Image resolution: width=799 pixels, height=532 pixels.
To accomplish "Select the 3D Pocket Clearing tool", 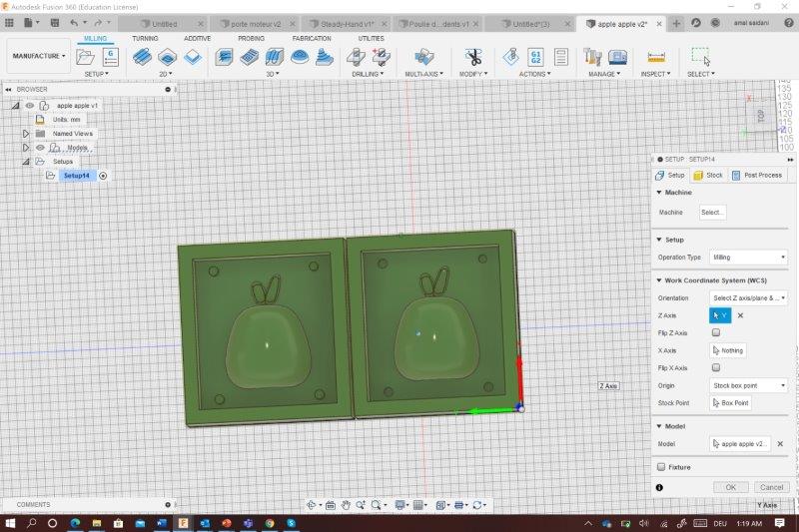I will click(249, 57).
